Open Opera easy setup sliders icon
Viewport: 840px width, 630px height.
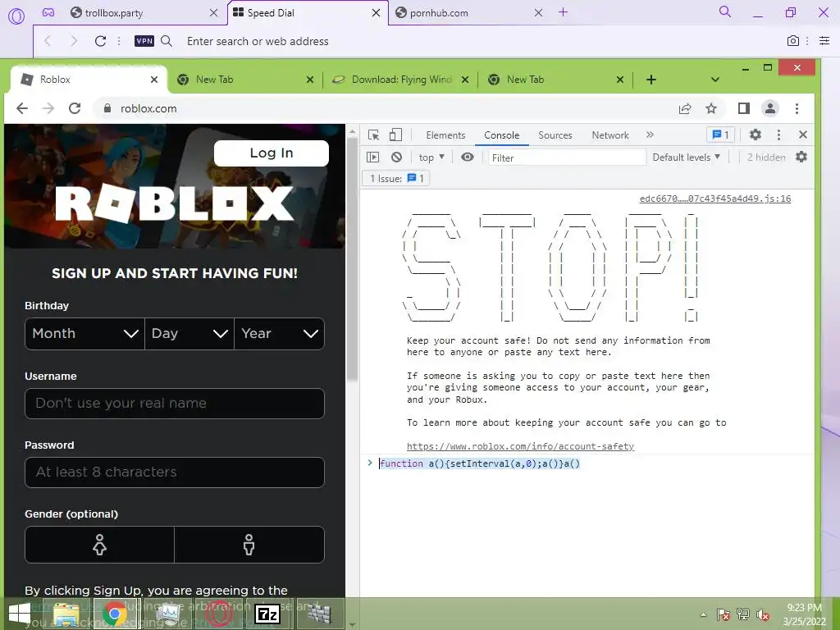[824, 41]
